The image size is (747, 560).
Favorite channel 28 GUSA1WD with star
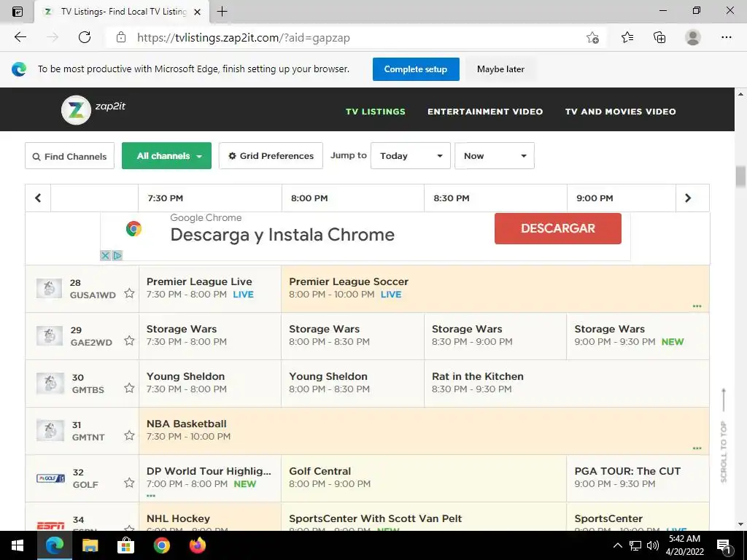[129, 293]
